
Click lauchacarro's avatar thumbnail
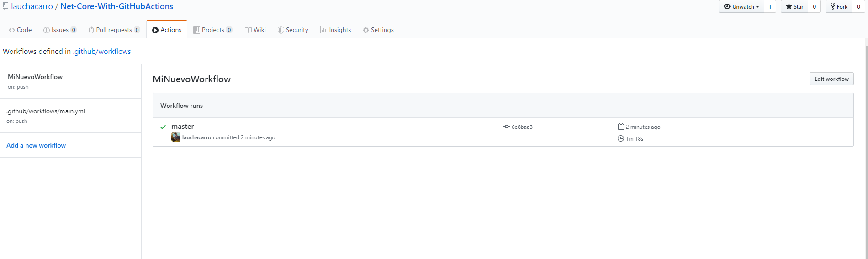[x=176, y=137]
